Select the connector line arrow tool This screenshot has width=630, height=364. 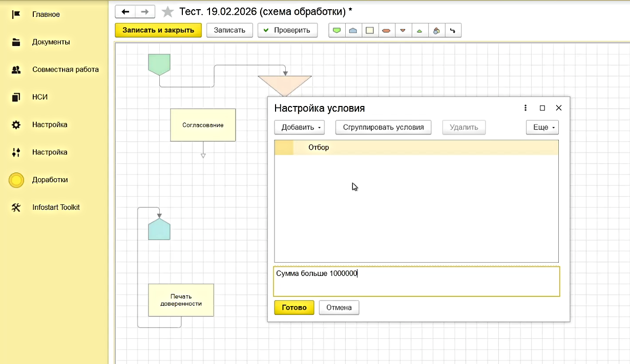[453, 30]
